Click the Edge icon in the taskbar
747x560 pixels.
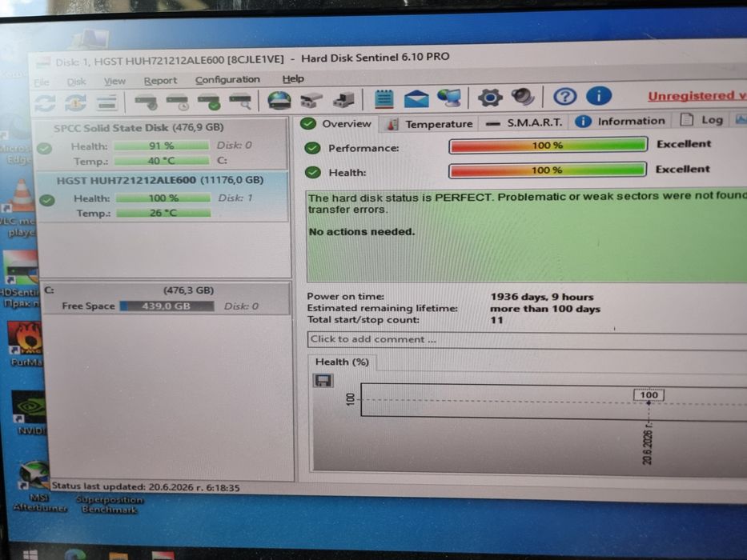(74, 555)
